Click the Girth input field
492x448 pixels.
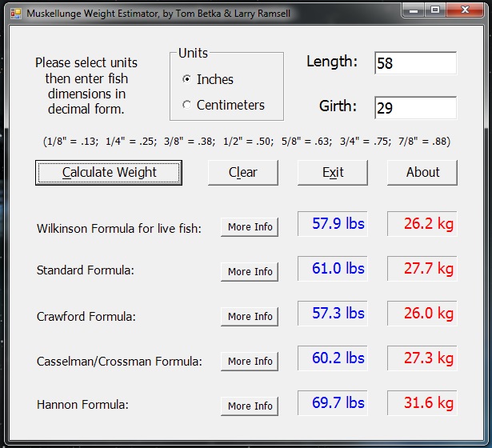click(x=415, y=108)
